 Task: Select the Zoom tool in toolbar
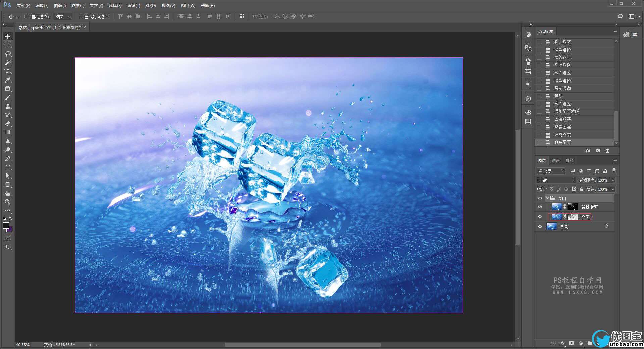click(8, 202)
